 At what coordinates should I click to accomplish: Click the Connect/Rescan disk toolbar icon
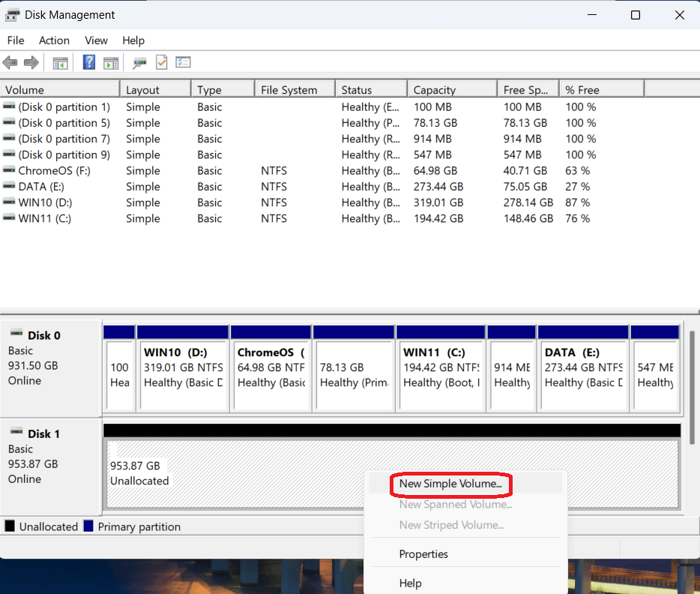coord(139,63)
